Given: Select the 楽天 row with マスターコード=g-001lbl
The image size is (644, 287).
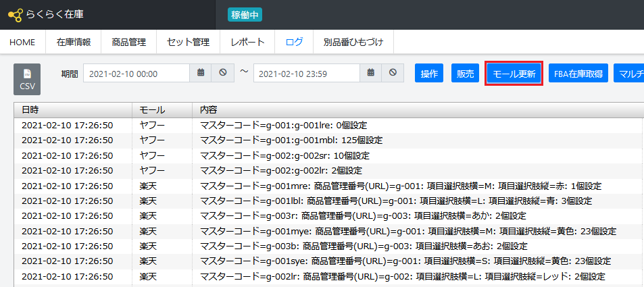Looking at the screenshot, I should click(x=328, y=201).
